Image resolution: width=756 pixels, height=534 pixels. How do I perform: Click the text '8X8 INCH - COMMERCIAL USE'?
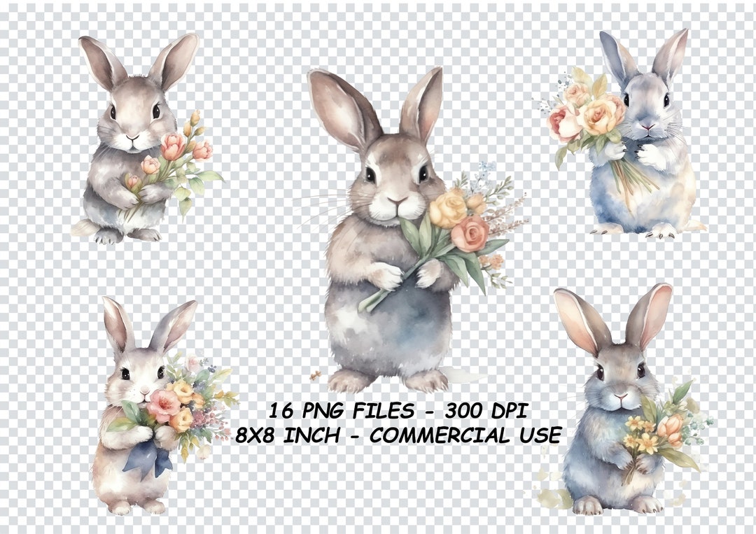[398, 435]
